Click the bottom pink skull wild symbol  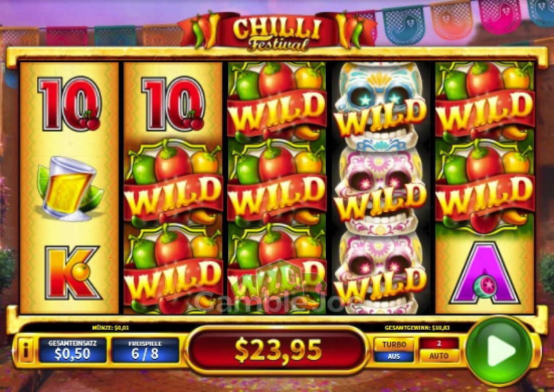pos(380,272)
